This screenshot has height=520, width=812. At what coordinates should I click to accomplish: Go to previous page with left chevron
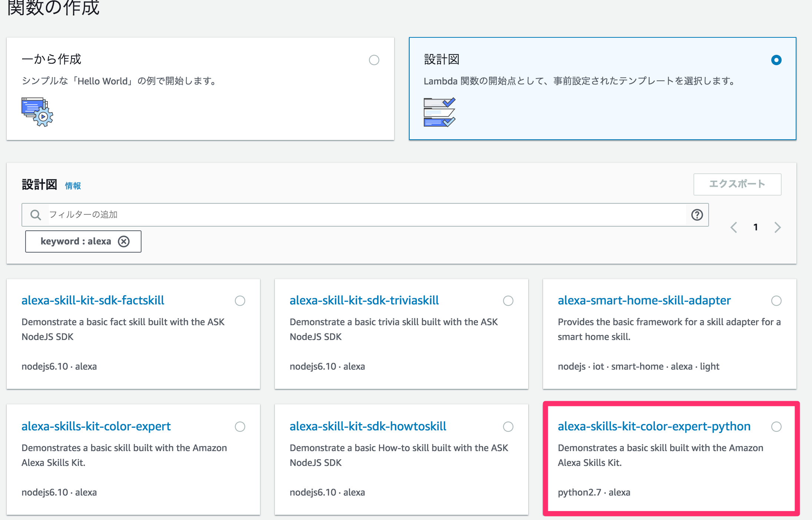(x=734, y=227)
